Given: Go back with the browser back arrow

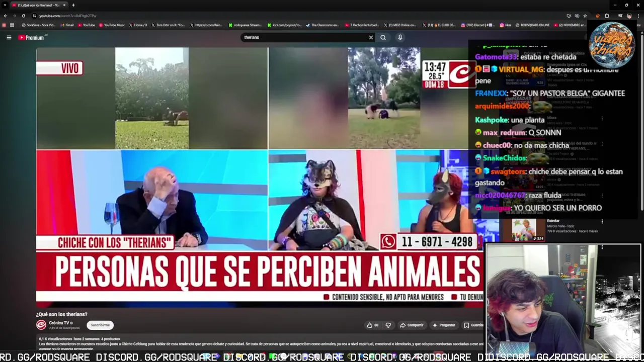Looking at the screenshot, I should pyautogui.click(x=6, y=16).
